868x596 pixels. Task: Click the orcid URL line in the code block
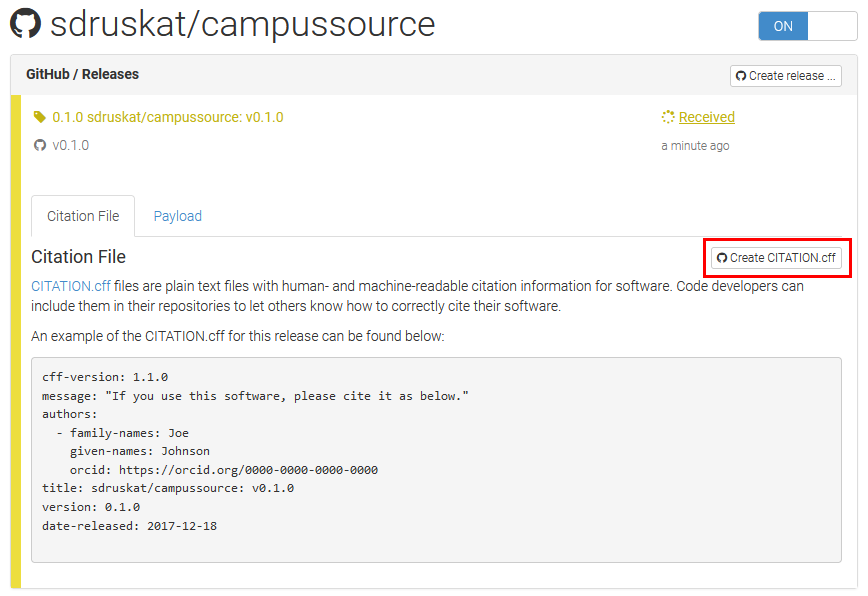pos(224,470)
